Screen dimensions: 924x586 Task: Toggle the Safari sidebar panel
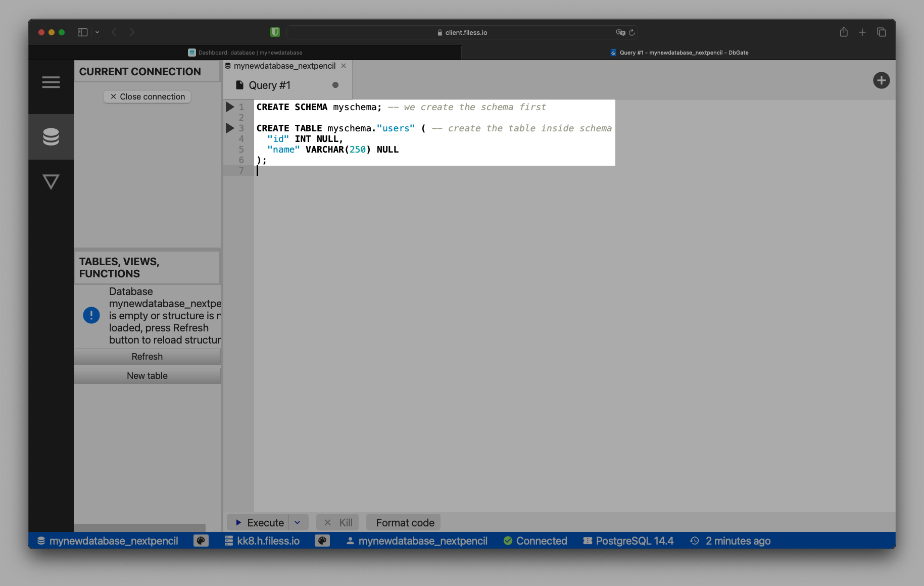click(x=82, y=32)
